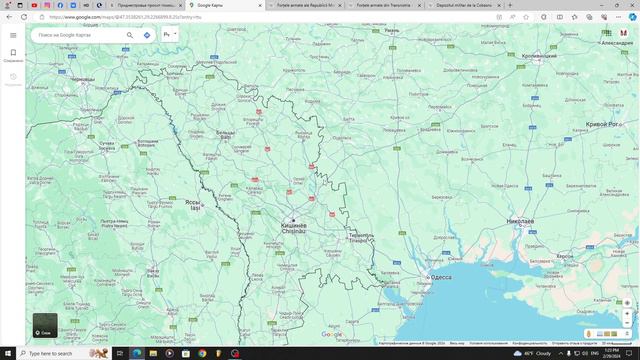This screenshot has width=640, height=360.
Task: Open the Terms of use footer link
Action: (x=489, y=343)
